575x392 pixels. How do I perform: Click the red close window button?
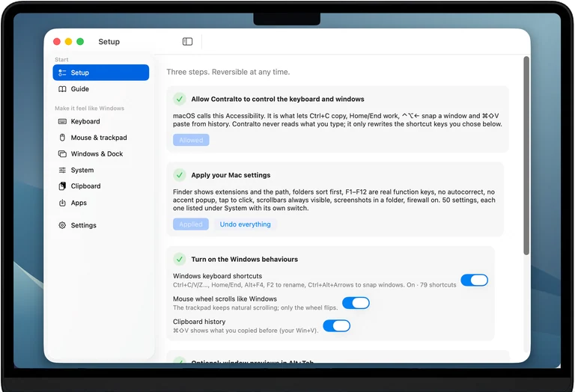57,41
